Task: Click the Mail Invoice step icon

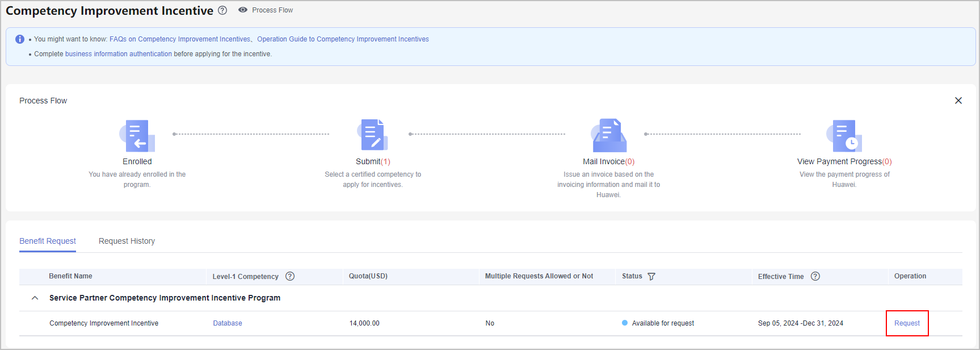Action: 608,135
